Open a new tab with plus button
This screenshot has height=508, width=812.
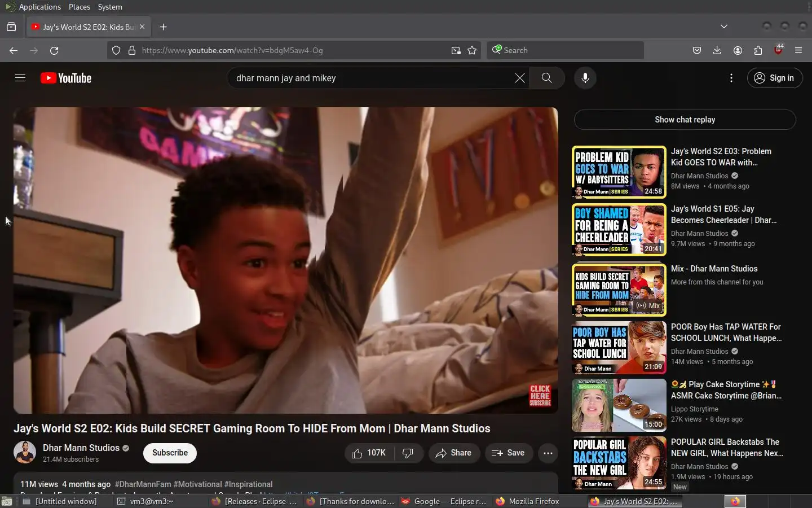tap(164, 27)
